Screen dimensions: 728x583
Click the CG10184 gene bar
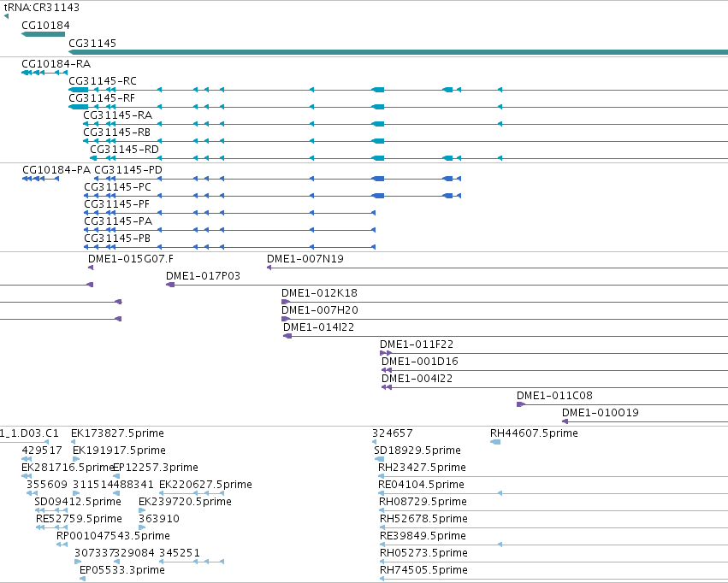point(43,34)
